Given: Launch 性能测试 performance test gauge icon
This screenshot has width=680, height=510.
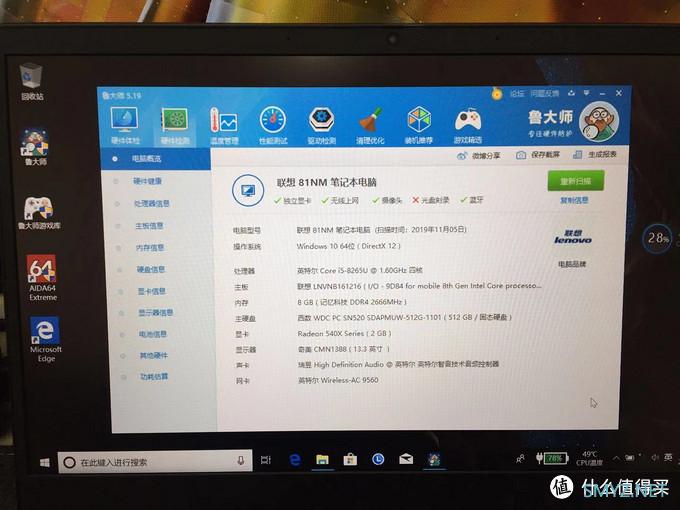Looking at the screenshot, I should point(273,125).
